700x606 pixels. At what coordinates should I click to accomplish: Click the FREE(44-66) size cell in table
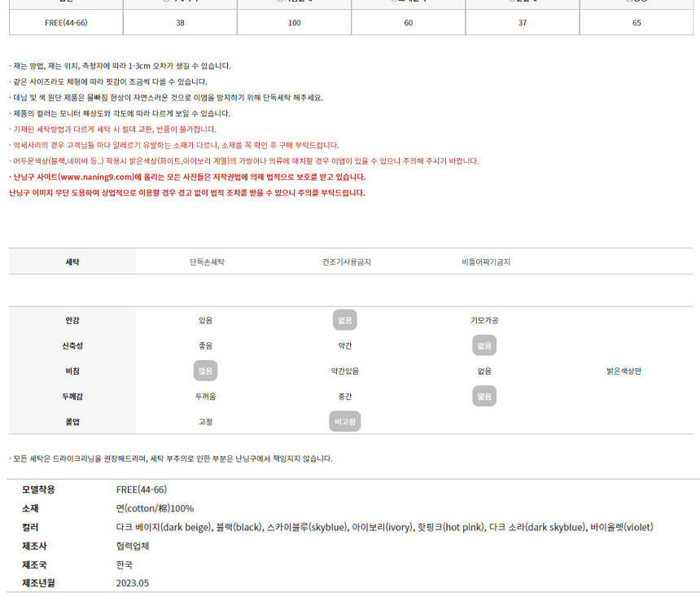pos(66,23)
